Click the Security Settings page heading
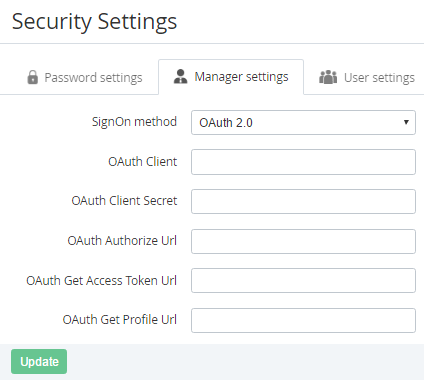 pos(95,22)
